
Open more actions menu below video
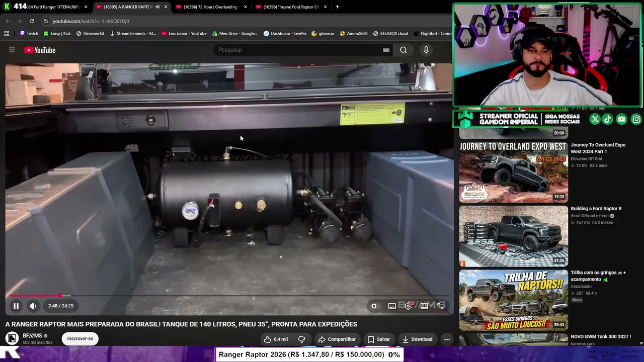point(447,339)
